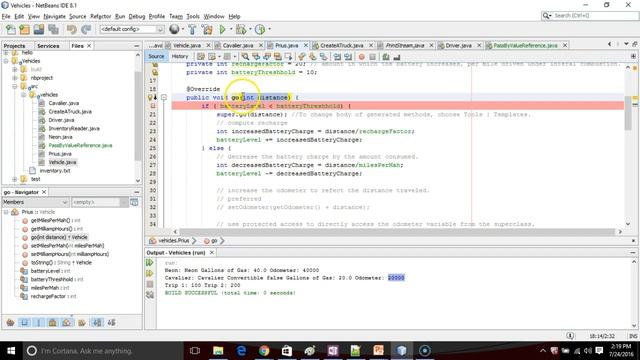Viewport: 640px width, 360px height.
Task: Toggle Show Non-Public Members filter in Navigator
Action: point(52,322)
